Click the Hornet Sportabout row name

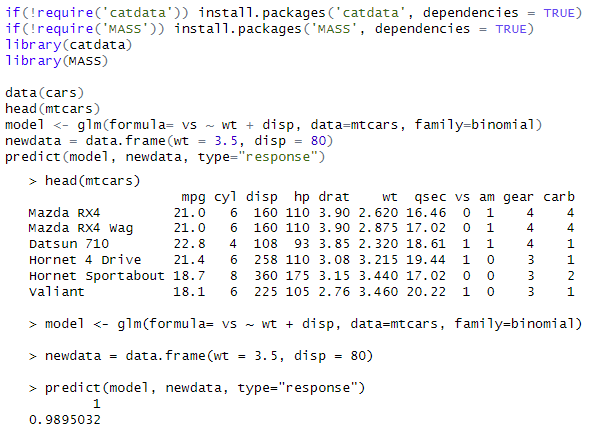click(97, 276)
